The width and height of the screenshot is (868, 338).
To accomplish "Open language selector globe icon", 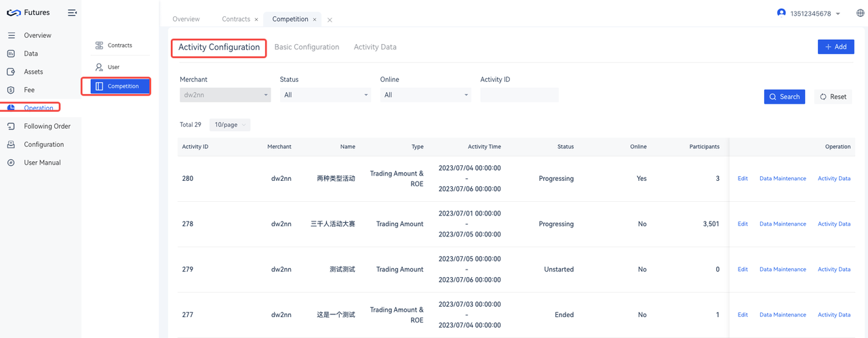I will [x=861, y=13].
